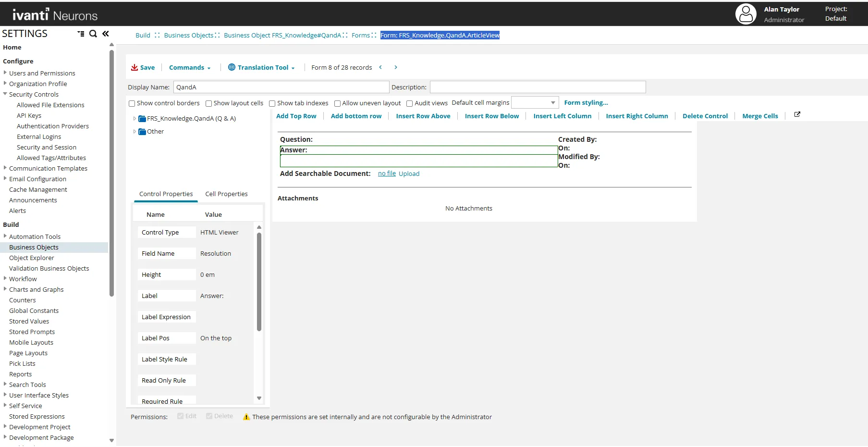This screenshot has height=447, width=868.
Task: Click the pop-out external window icon
Action: point(797,114)
